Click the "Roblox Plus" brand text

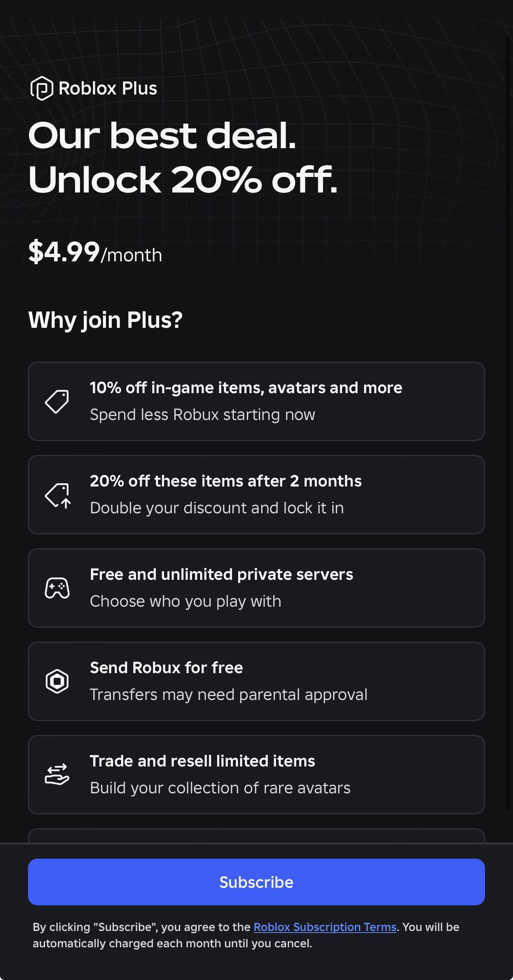point(108,88)
